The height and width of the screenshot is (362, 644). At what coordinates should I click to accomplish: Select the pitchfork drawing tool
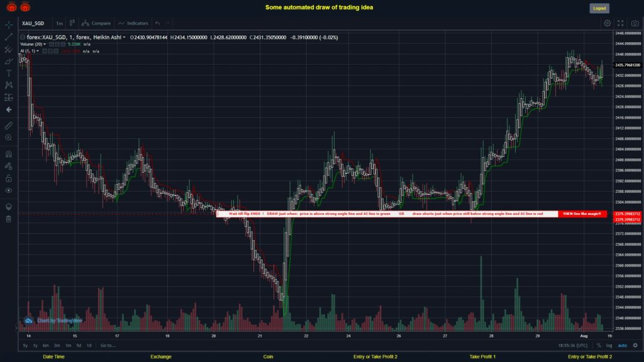click(x=9, y=49)
